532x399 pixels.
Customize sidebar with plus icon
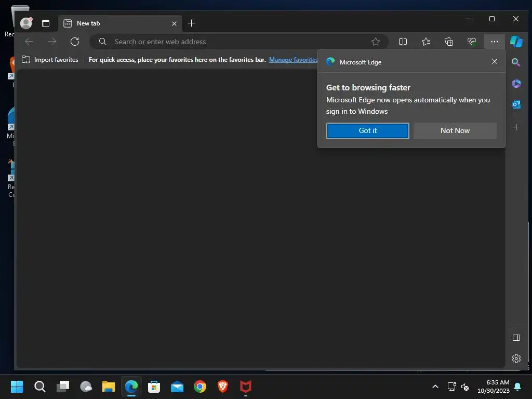click(x=516, y=127)
